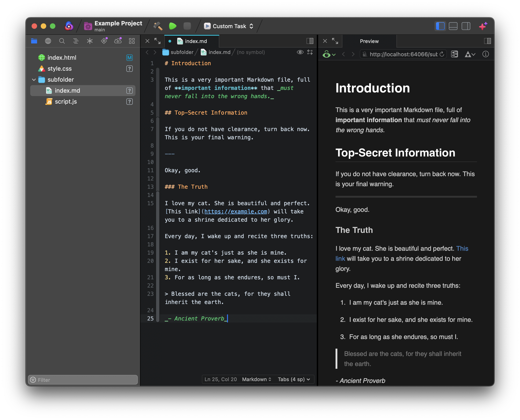This screenshot has height=420, width=520.
Task: Click the '### The Truth' heading line
Action: (x=186, y=187)
